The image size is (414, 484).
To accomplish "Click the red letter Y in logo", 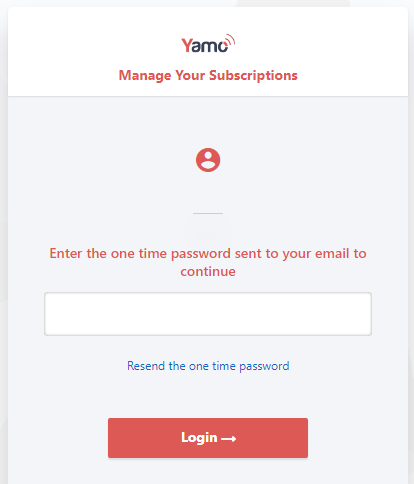I will (x=187, y=45).
